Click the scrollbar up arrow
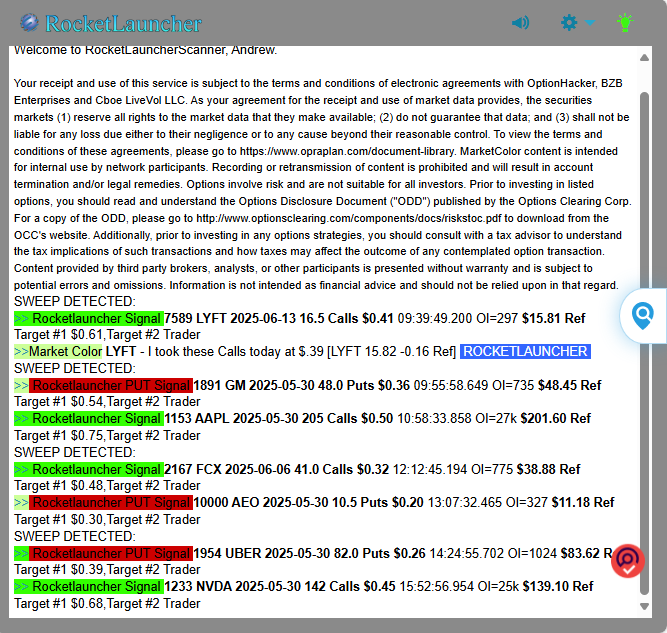The width and height of the screenshot is (667, 633). point(644,57)
